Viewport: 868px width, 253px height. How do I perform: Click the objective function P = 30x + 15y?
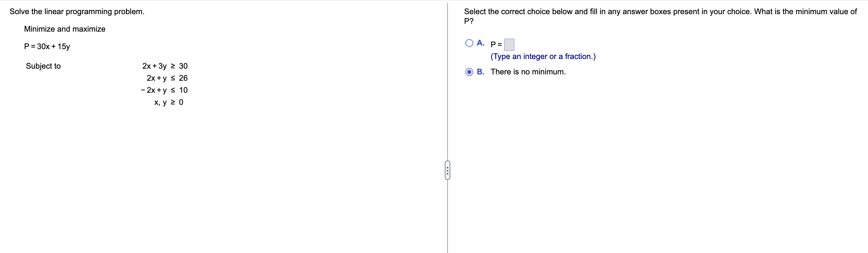[x=47, y=46]
